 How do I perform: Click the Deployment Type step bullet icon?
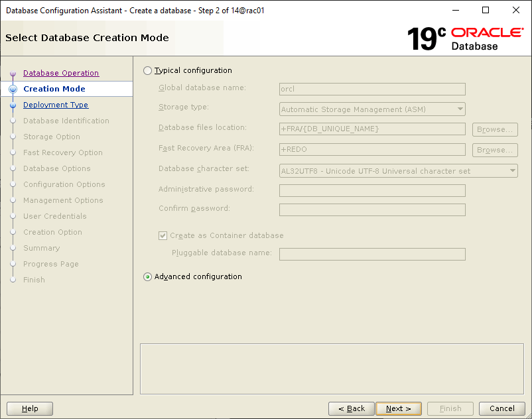(13, 105)
